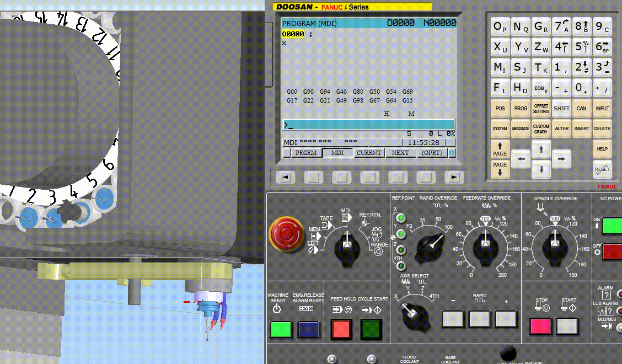Click the ALARM question mark icon
Image resolution: width=622 pixels, height=364 pixels.
click(x=606, y=295)
